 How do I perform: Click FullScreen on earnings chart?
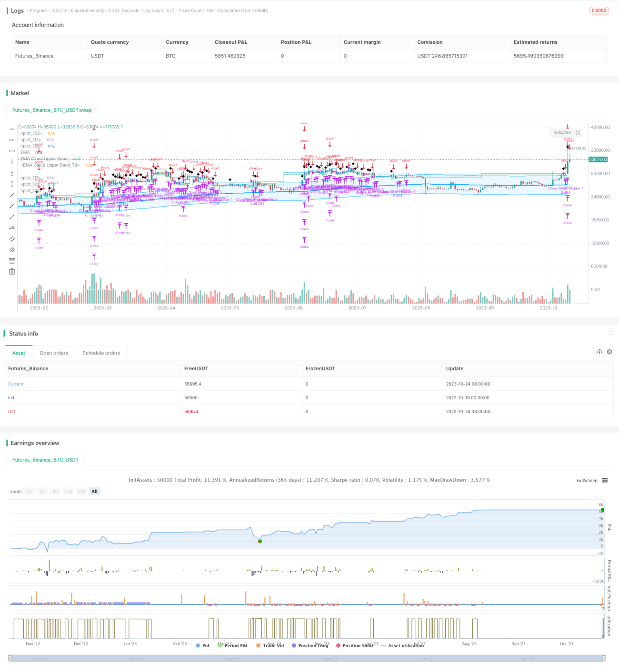(587, 481)
